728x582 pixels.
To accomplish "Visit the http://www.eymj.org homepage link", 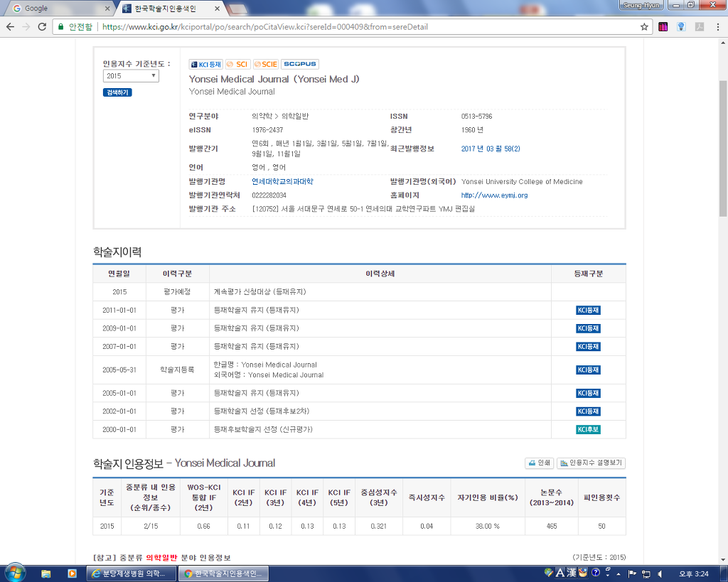I will (x=495, y=195).
